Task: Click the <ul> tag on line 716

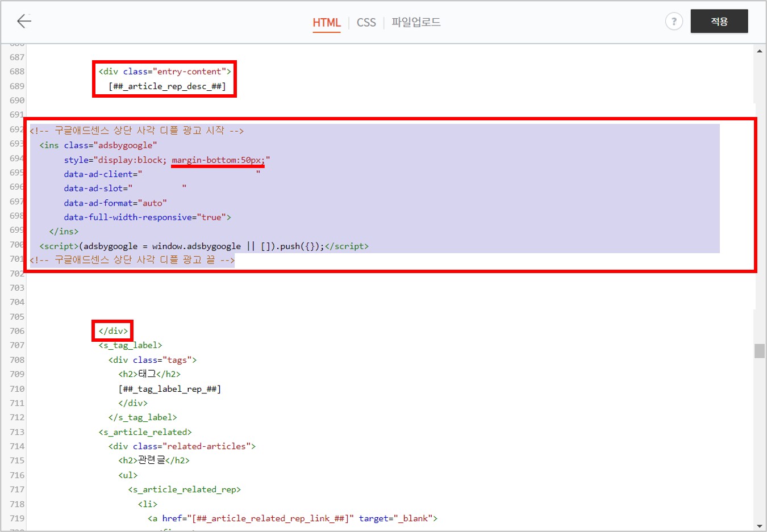Action: click(128, 475)
